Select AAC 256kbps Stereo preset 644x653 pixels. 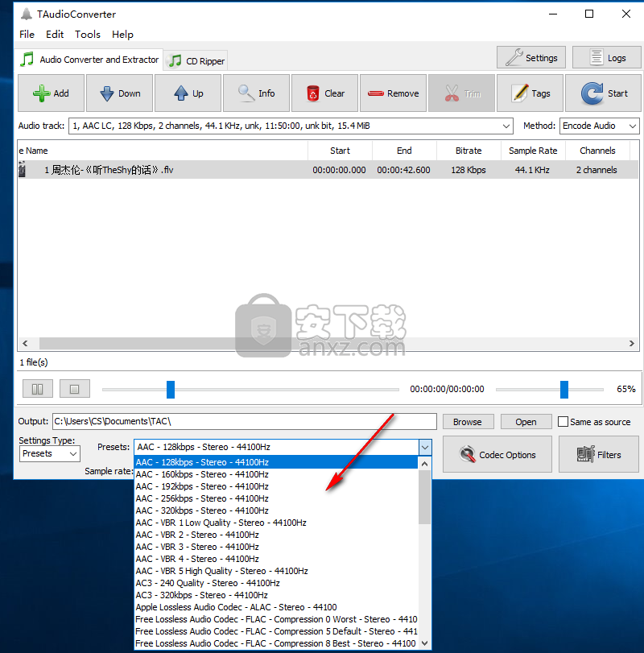(x=275, y=498)
